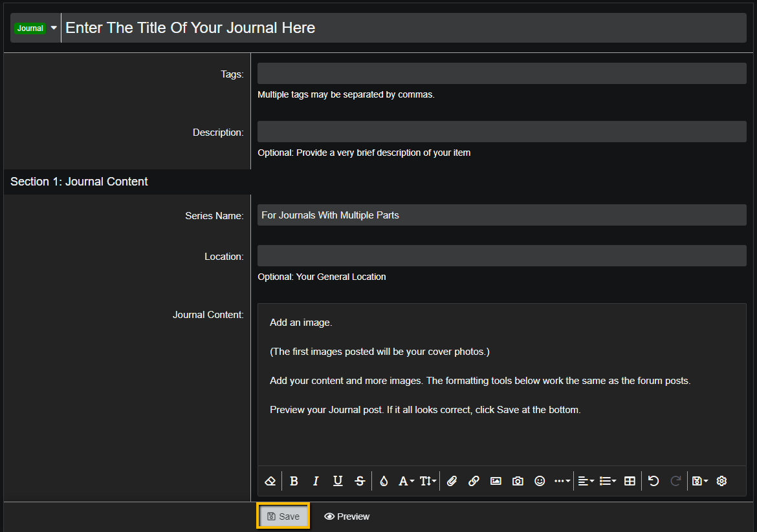
Task: Click the Series Name input field
Action: point(502,215)
